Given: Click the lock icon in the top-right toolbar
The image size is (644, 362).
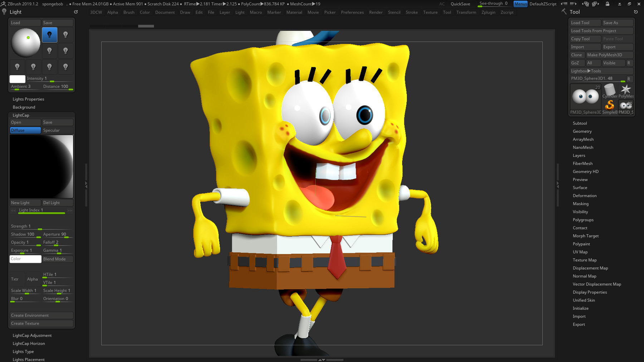Looking at the screenshot, I should [607, 4].
